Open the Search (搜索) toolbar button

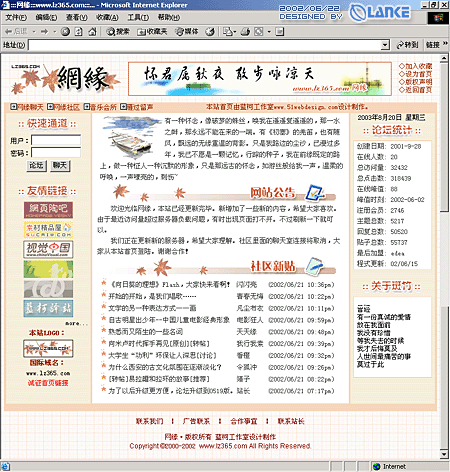(118, 32)
